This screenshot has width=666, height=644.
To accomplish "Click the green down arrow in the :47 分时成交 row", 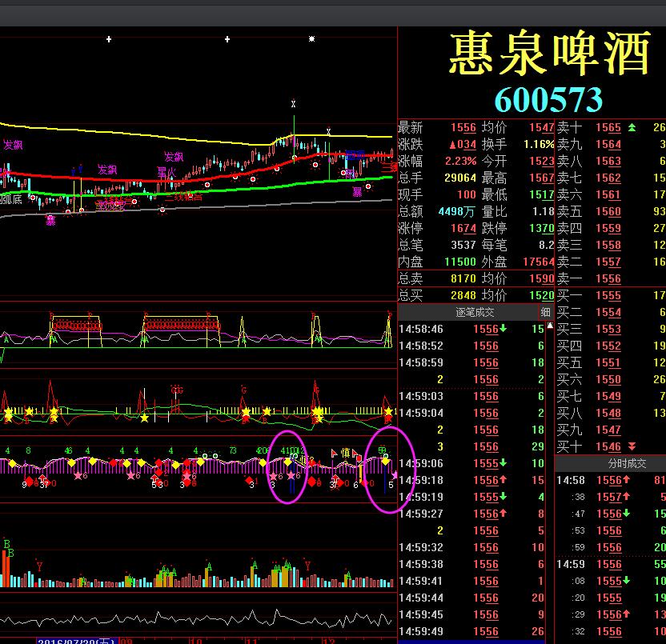I will coord(626,514).
